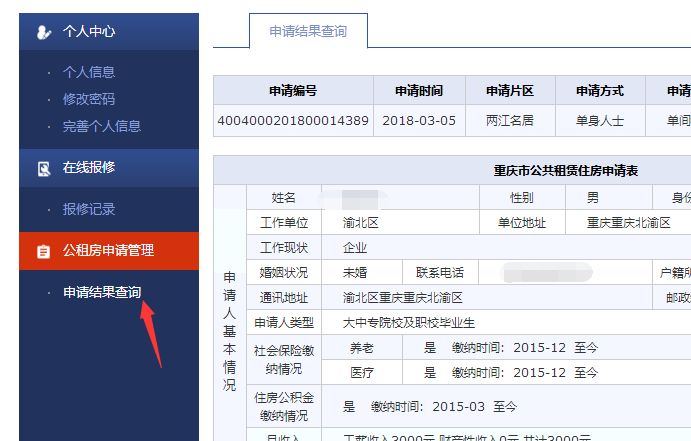Screen dimensions: 691x441
Task: Select 申请结果查询 in the sidebar
Action: 102,292
